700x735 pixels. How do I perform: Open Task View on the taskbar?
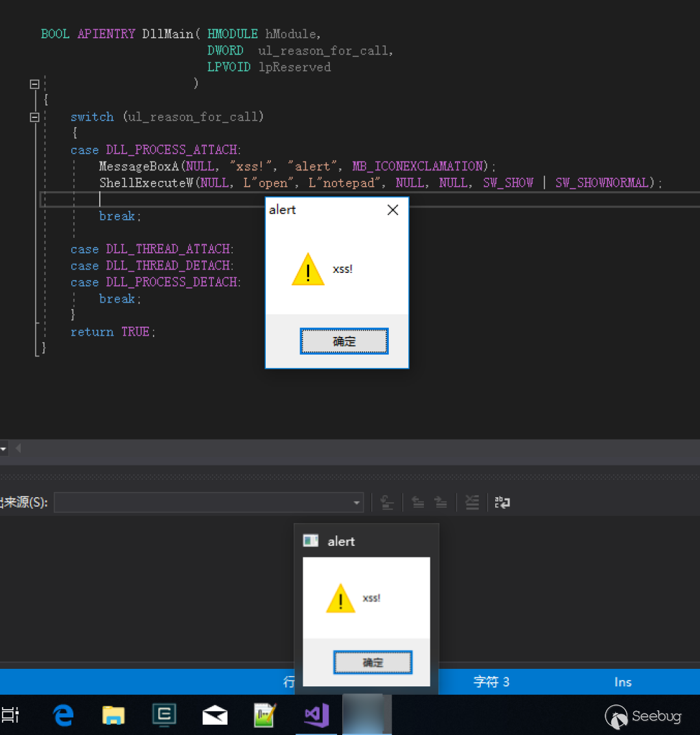click(10, 716)
